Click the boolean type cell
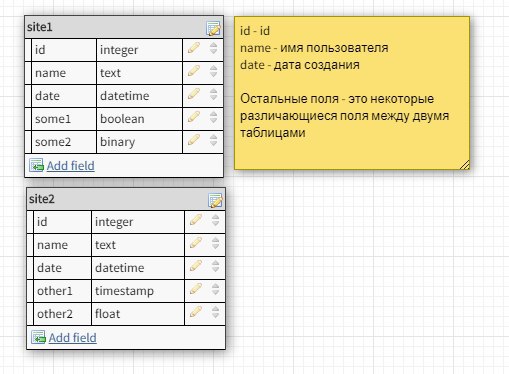Image resolution: width=509 pixels, height=374 pixels. click(x=139, y=119)
